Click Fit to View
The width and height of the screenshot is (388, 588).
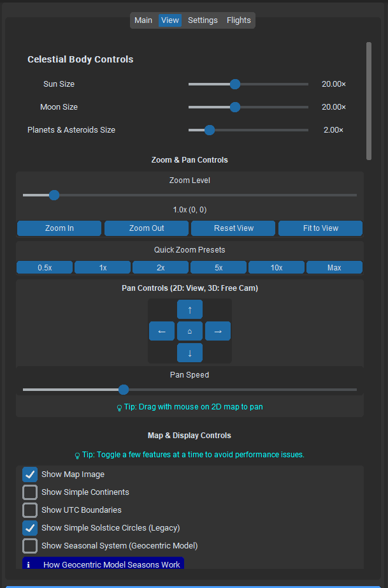click(x=320, y=228)
